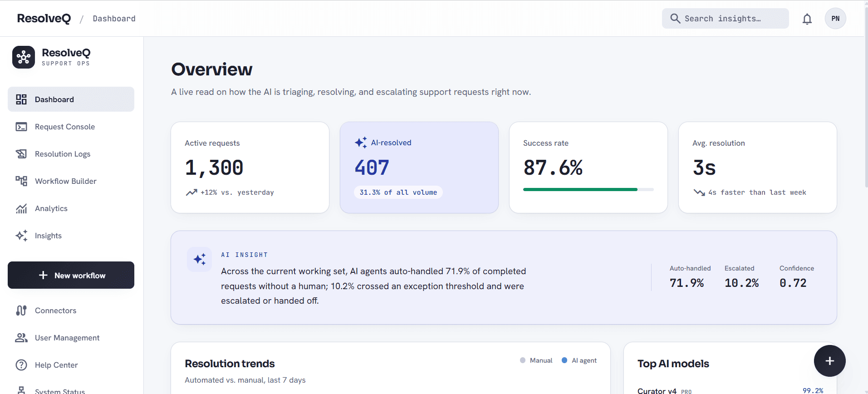Visit the Help Center

click(71, 365)
